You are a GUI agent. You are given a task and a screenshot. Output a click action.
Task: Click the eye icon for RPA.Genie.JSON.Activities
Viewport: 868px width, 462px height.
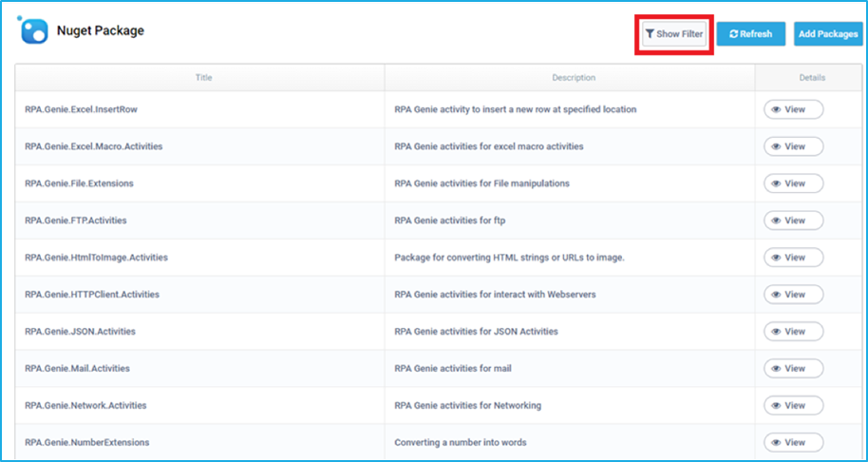776,332
